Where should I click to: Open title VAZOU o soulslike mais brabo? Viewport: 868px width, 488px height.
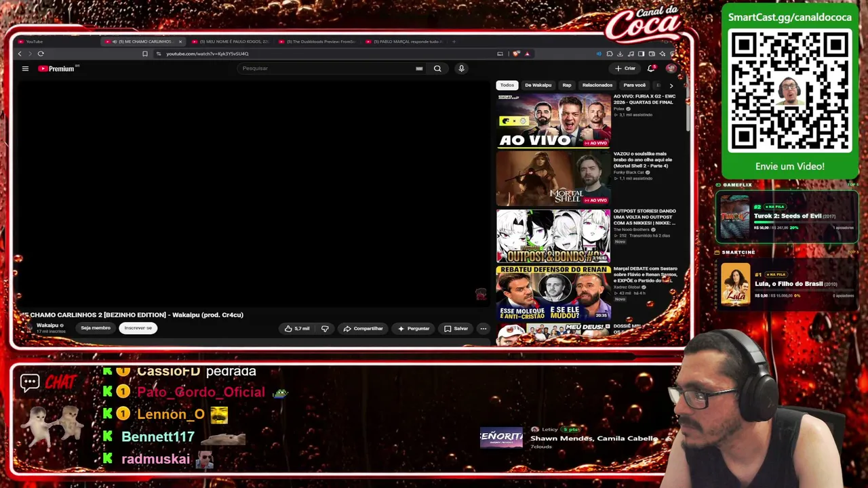tap(642, 160)
